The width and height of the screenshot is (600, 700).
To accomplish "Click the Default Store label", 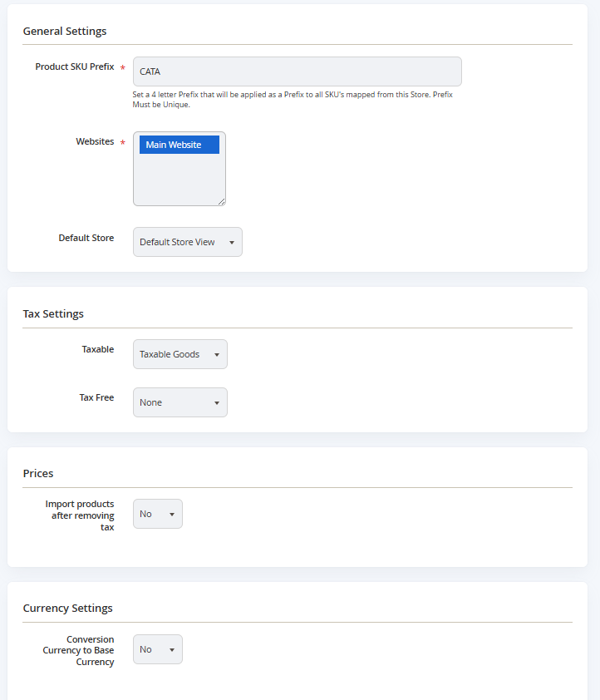I will 86,238.
